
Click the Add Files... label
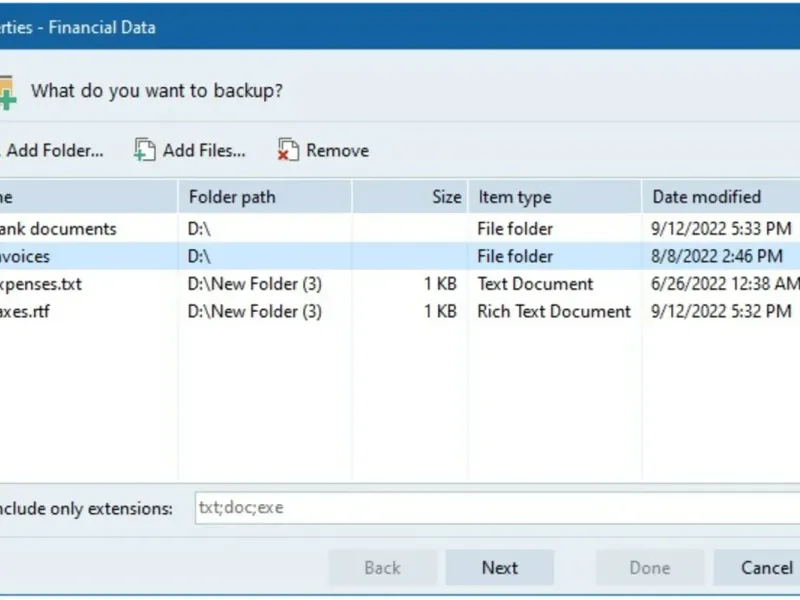204,151
